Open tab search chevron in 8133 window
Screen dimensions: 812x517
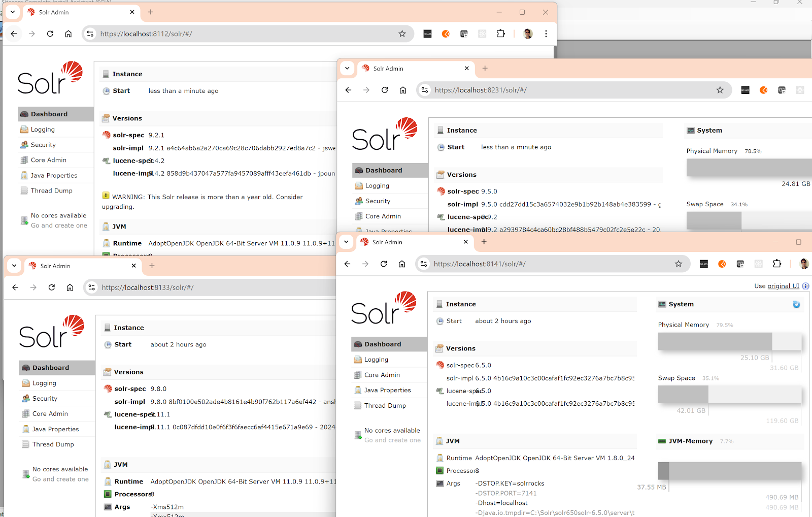click(x=14, y=266)
